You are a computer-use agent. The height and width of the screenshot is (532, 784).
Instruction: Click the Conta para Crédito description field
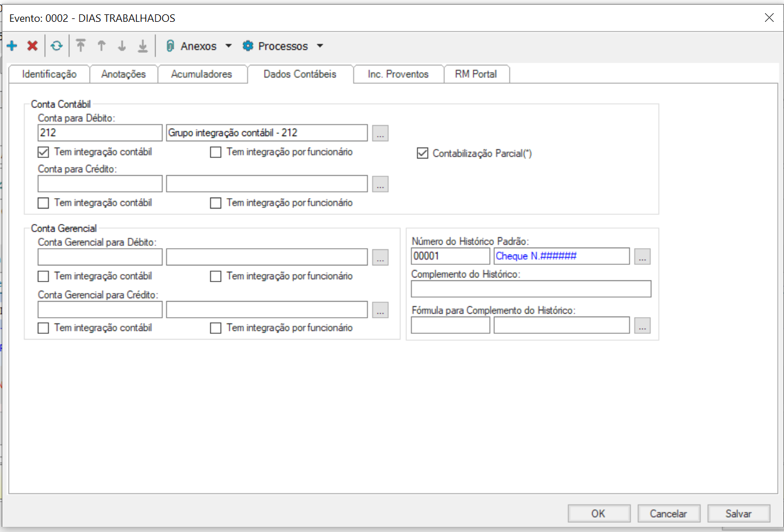tap(267, 184)
